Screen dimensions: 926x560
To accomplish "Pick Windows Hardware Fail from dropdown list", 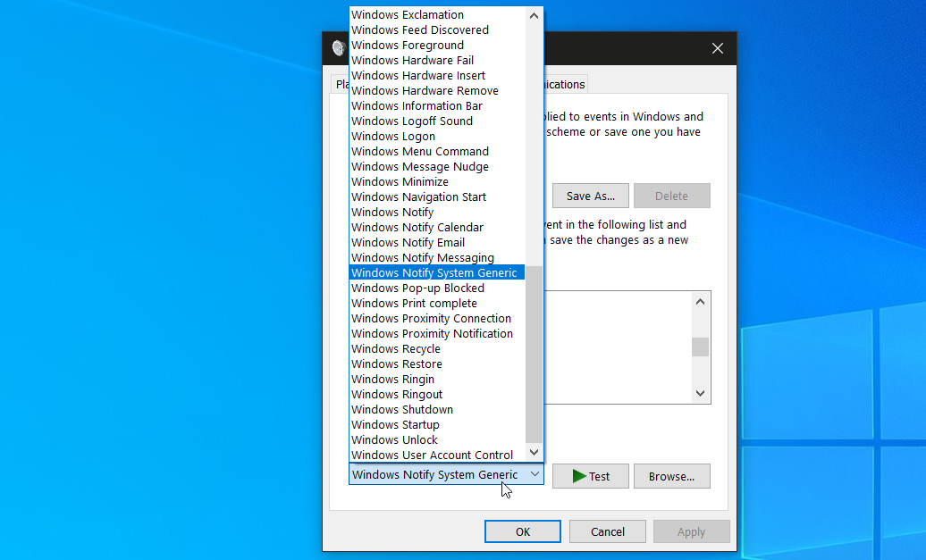I will click(437, 60).
